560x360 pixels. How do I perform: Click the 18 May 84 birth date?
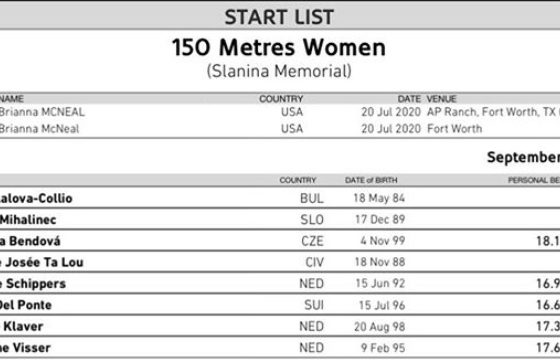point(379,198)
